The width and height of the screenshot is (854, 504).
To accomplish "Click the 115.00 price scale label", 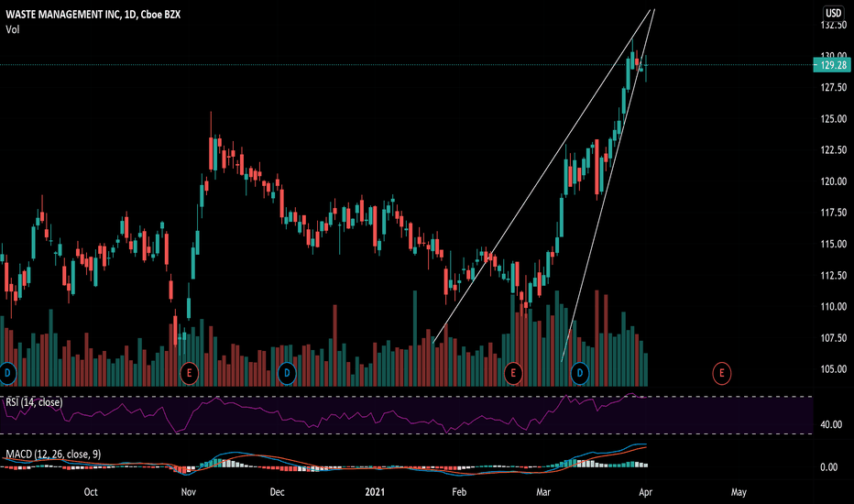I will pos(833,244).
